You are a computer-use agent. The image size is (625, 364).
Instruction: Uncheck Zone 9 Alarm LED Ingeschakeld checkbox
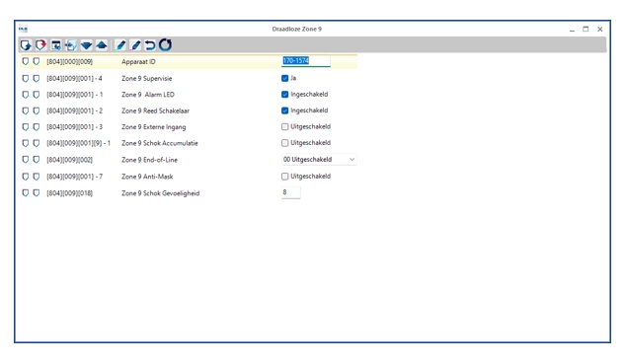284,95
